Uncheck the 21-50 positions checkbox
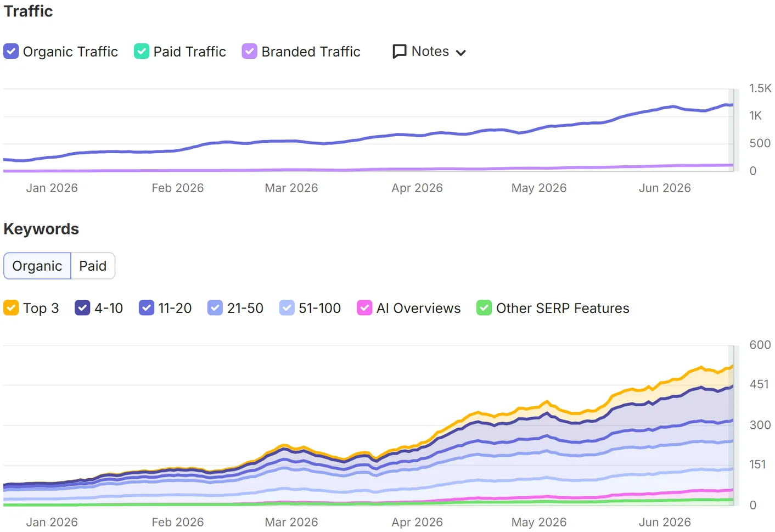Image resolution: width=775 pixels, height=532 pixels. (215, 308)
